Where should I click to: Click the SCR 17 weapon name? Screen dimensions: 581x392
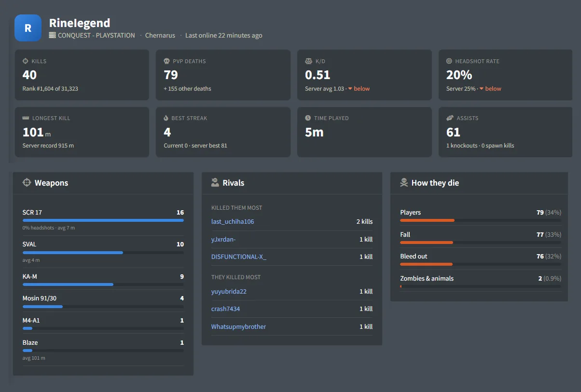[x=32, y=212]
